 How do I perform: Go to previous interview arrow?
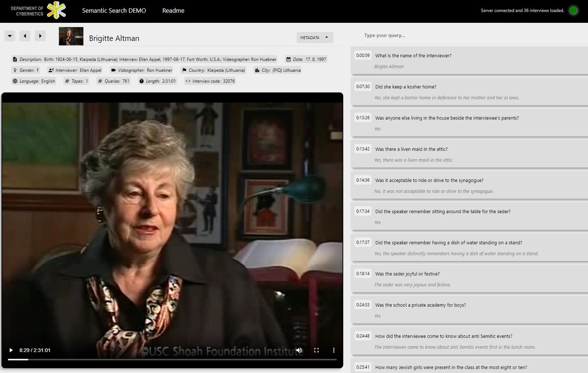coord(25,36)
